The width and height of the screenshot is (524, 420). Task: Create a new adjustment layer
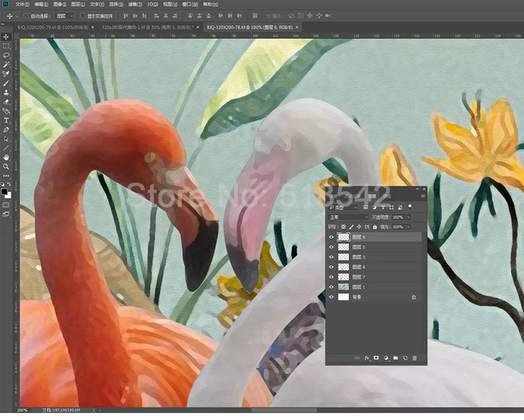(x=386, y=358)
